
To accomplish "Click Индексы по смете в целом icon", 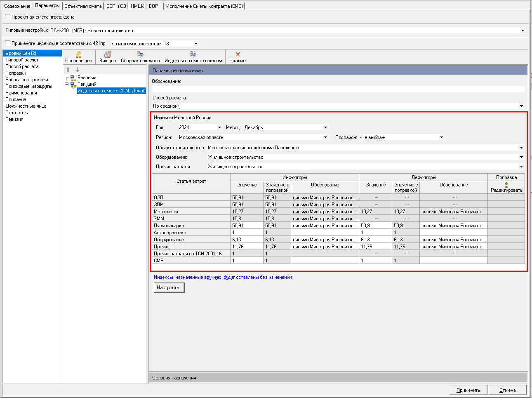I will (193, 54).
